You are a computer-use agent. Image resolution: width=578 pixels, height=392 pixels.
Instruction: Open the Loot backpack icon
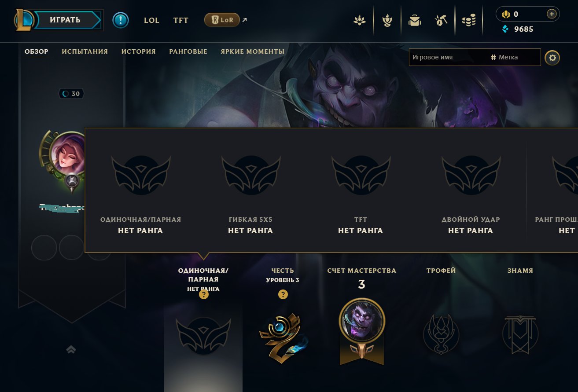click(414, 20)
